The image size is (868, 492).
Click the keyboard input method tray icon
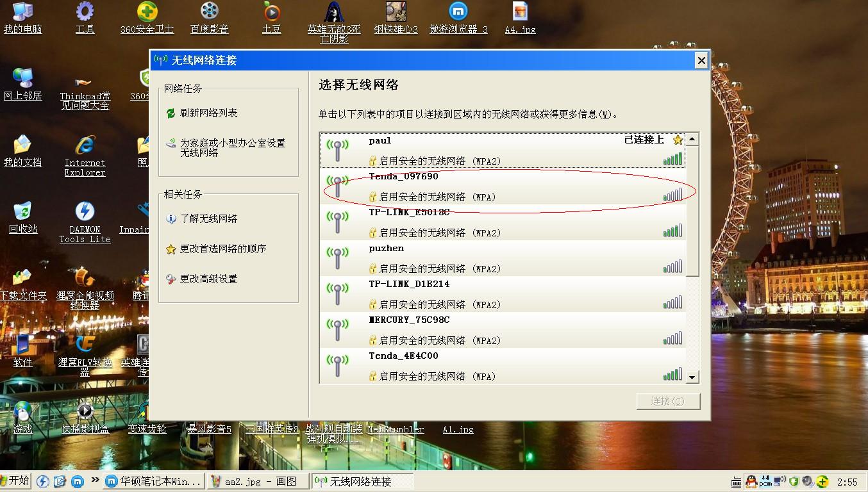(737, 481)
